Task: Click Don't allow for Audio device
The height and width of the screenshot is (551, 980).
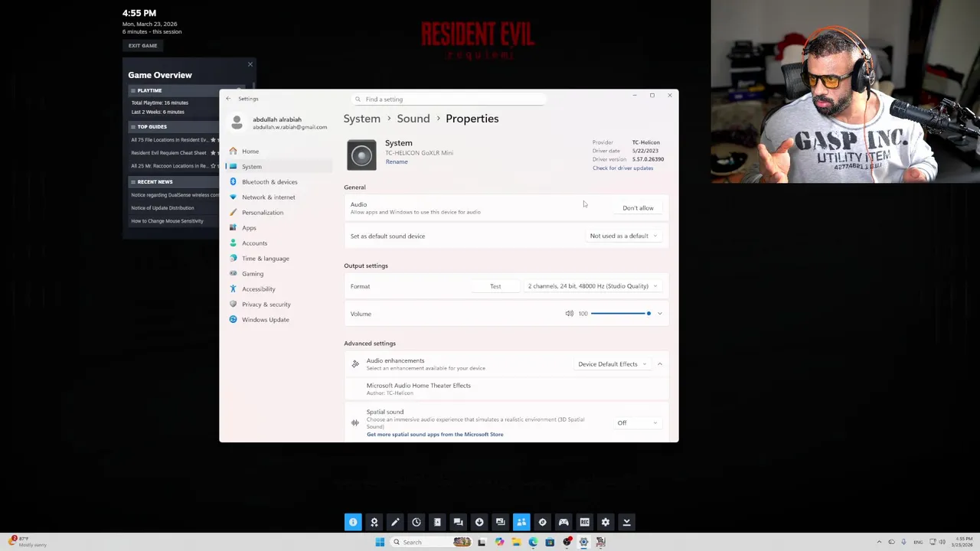Action: click(x=638, y=208)
